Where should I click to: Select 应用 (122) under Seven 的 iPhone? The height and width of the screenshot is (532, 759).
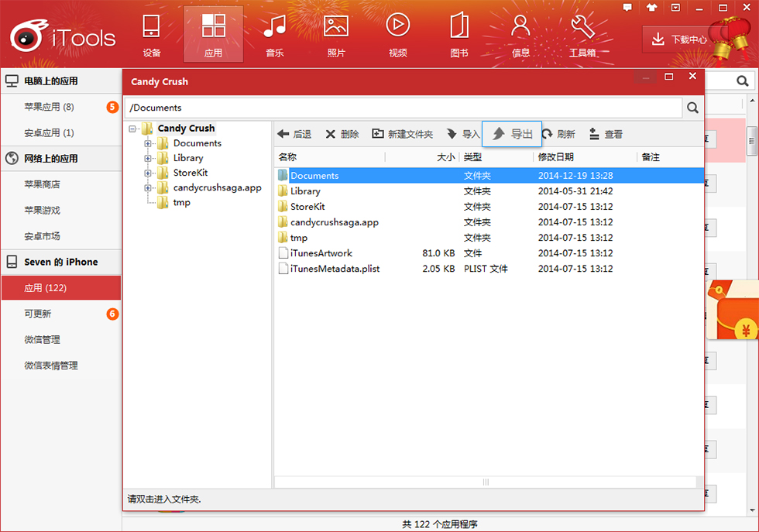61,288
